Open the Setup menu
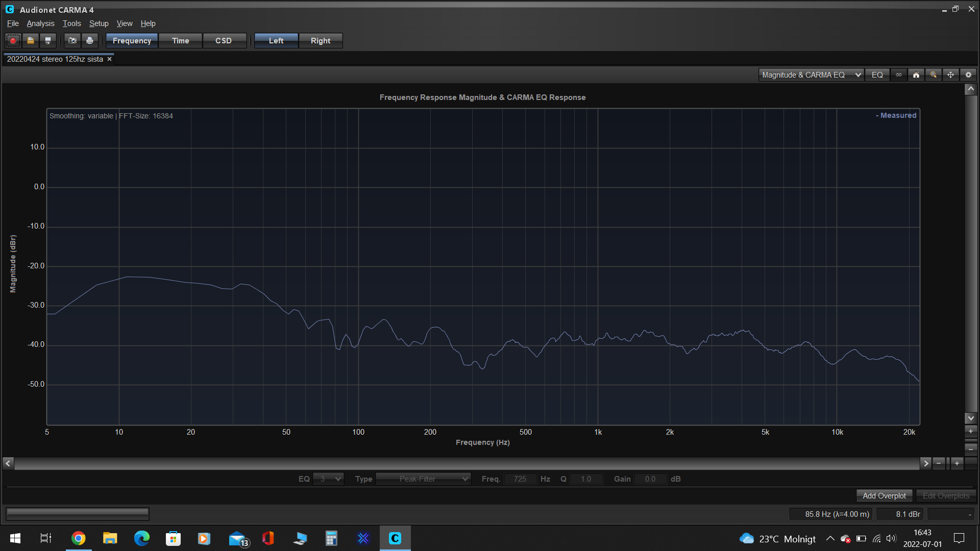 [x=99, y=23]
